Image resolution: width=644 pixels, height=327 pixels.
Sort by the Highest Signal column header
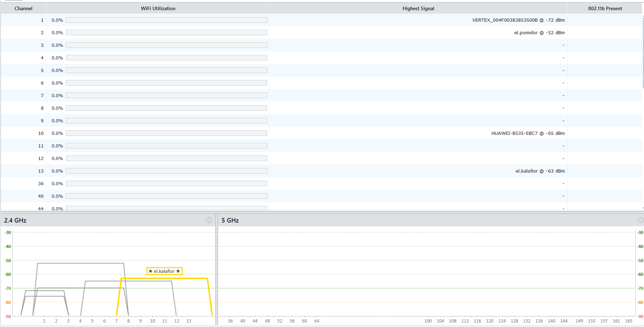[418, 8]
